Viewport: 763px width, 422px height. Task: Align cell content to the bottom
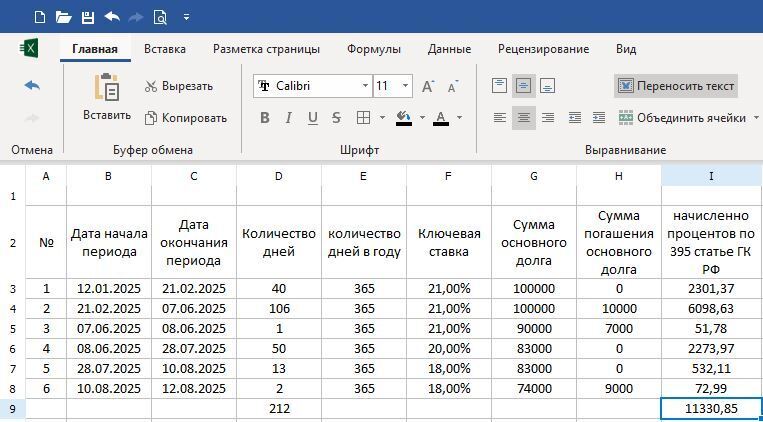(548, 86)
